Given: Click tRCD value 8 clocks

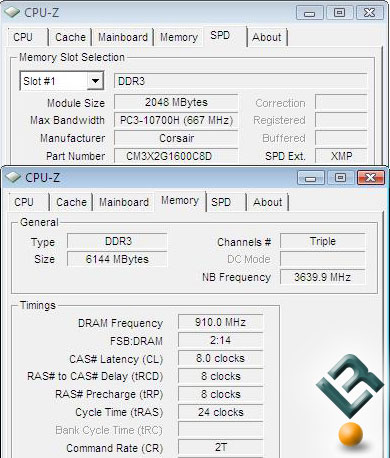Looking at the screenshot, I should (x=220, y=376).
